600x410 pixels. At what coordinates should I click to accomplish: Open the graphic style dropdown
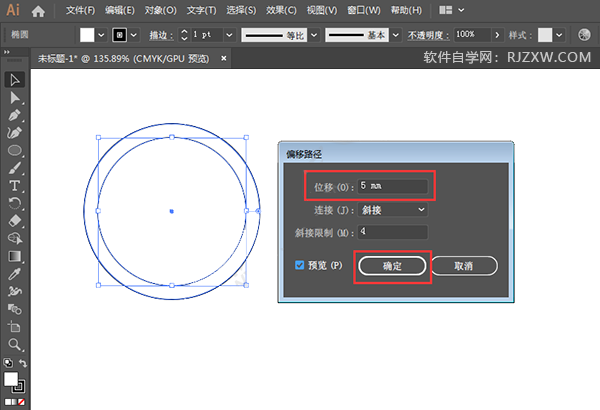[x=559, y=35]
